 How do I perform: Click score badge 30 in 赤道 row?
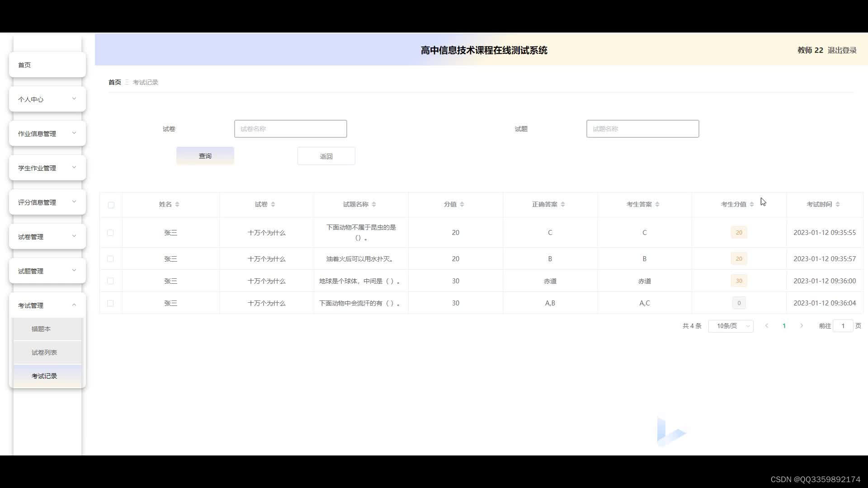739,281
